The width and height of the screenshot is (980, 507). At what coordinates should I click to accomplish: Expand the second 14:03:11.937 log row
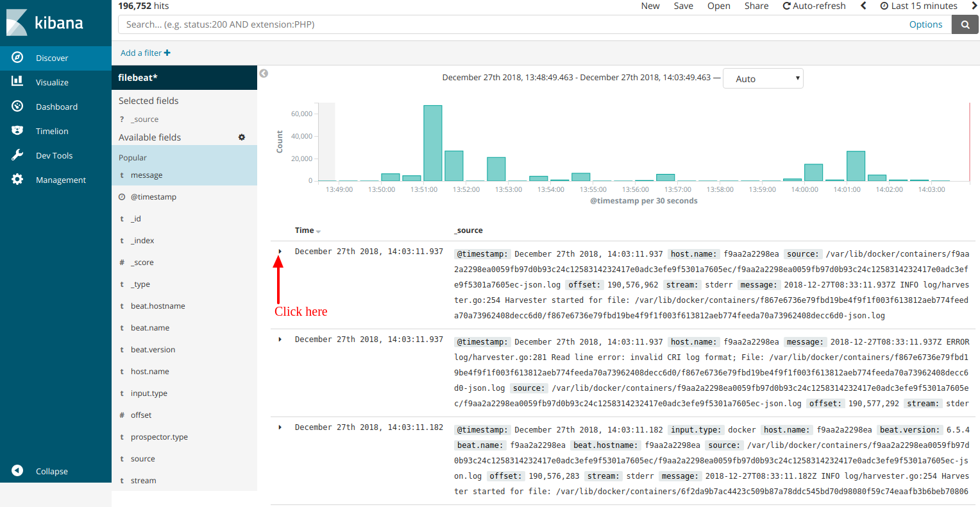click(x=280, y=339)
